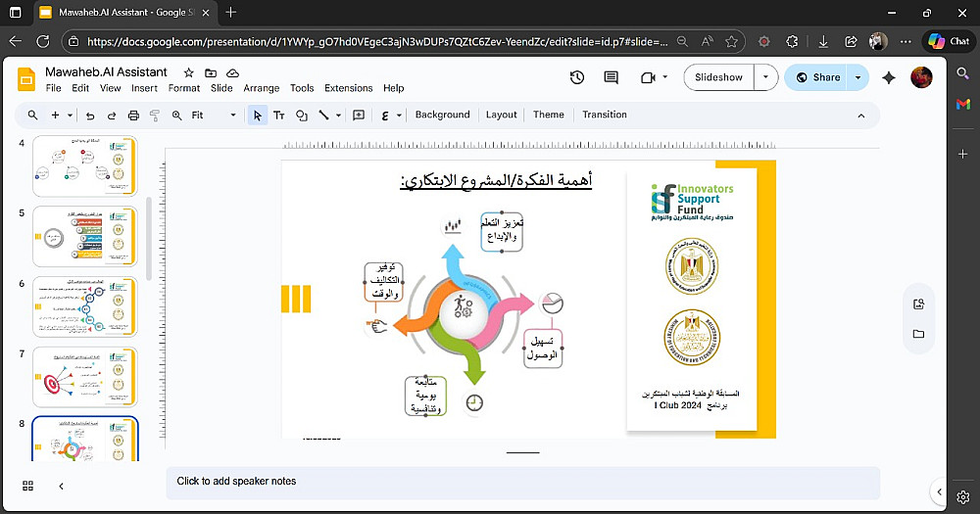Open the Layout options
This screenshot has height=514, width=980.
(501, 115)
